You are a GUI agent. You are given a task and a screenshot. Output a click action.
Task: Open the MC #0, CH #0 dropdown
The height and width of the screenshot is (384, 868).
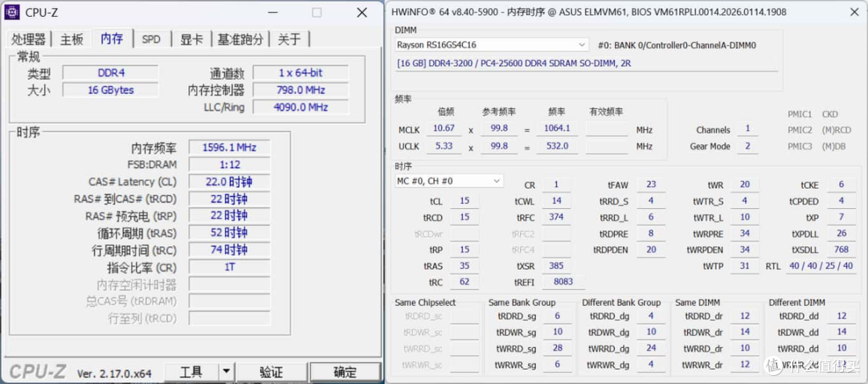tap(449, 181)
